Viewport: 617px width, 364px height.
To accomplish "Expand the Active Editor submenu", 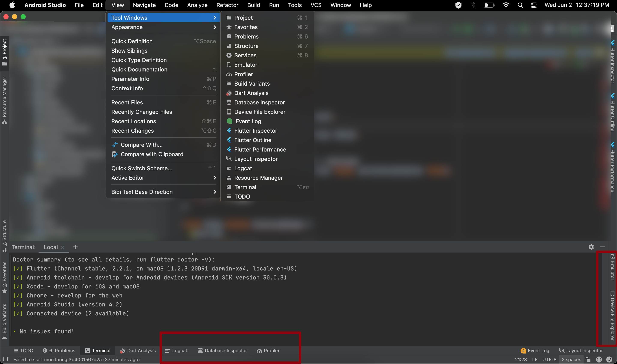I will 128,178.
